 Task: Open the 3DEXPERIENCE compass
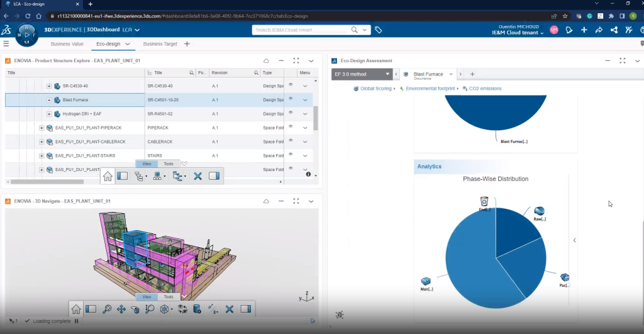point(26,35)
